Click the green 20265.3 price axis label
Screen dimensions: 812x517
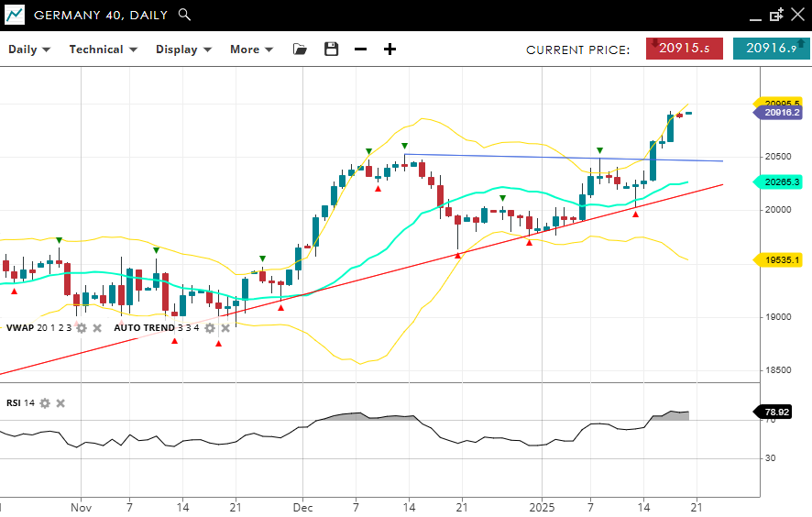pos(781,182)
